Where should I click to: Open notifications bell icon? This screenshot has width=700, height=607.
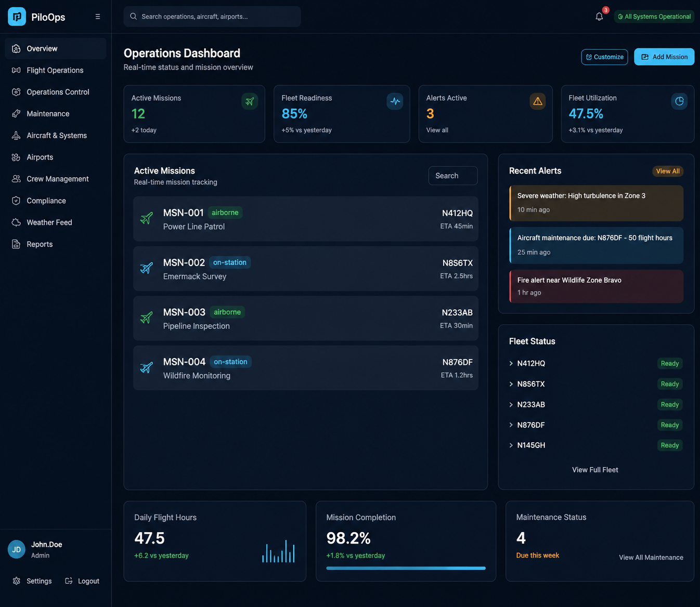point(599,17)
